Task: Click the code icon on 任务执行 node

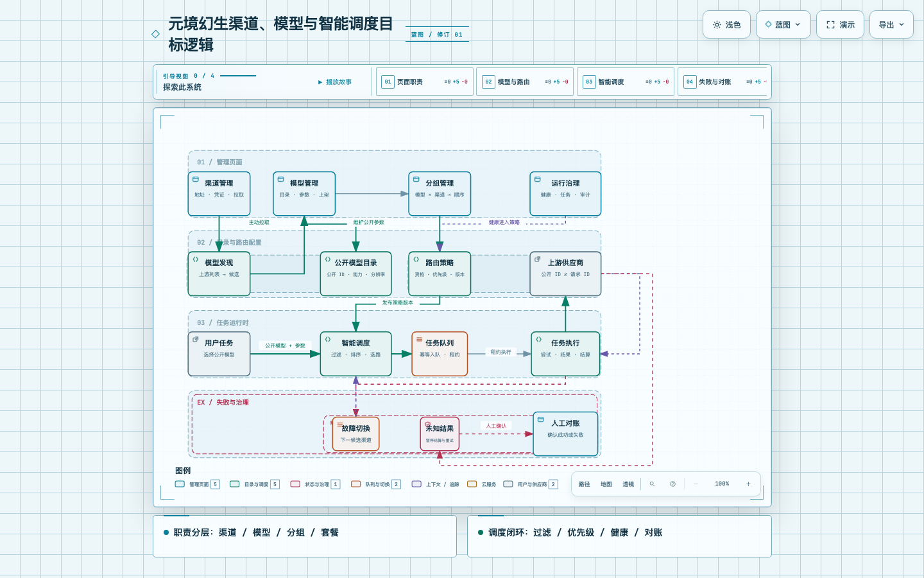Action: (538, 339)
